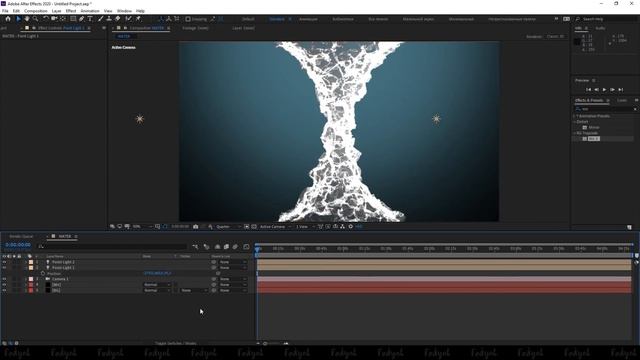Open the Edit menu
Image resolution: width=640 pixels, height=360 pixels.
(x=16, y=11)
